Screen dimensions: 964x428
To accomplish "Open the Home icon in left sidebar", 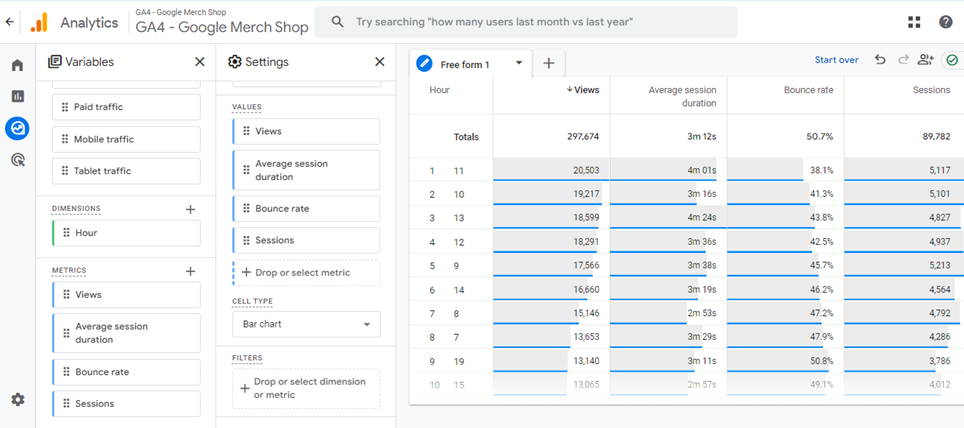I will (17, 65).
